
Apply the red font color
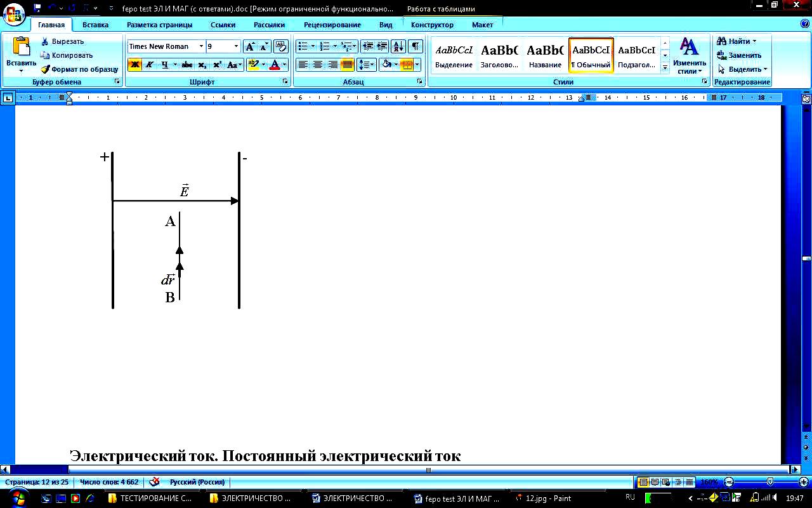pyautogui.click(x=275, y=65)
